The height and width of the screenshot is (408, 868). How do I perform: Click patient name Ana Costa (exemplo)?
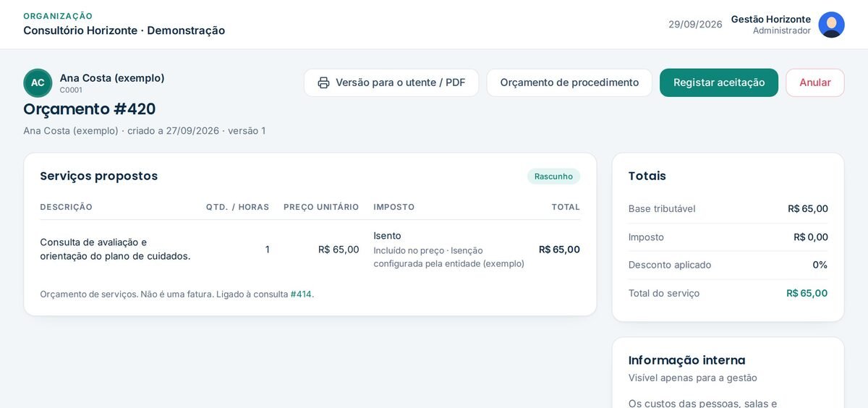click(x=112, y=77)
